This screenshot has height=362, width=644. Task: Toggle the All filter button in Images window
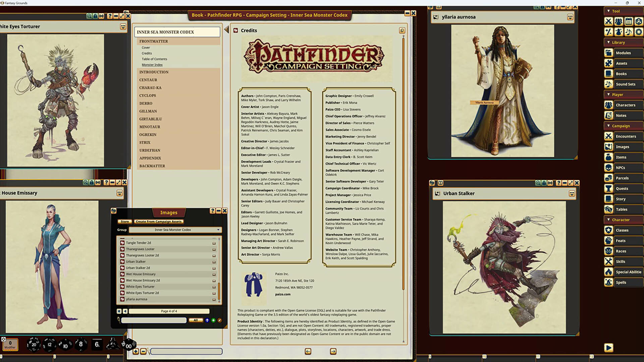click(x=196, y=320)
